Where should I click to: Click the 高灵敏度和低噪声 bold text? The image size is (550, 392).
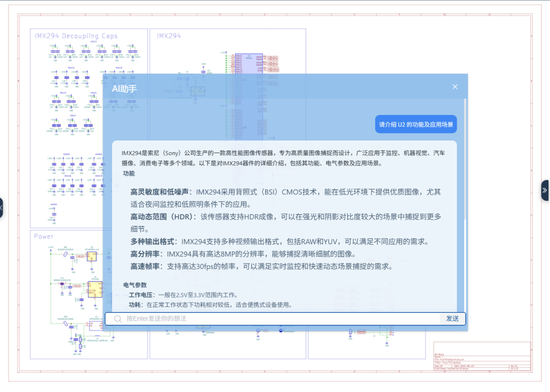[159, 192]
